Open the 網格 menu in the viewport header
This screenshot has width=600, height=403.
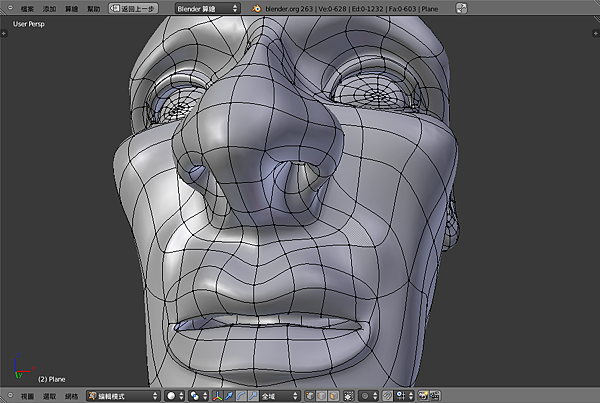pyautogui.click(x=72, y=396)
